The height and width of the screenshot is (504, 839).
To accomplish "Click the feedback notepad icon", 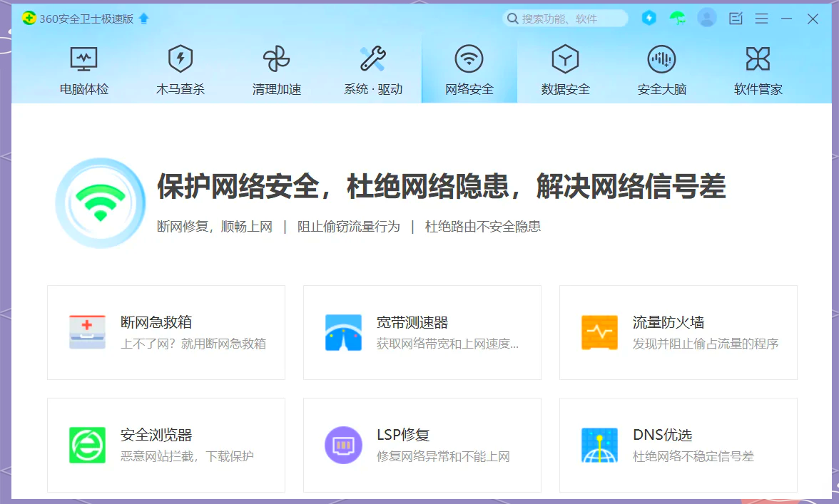I will 736,19.
